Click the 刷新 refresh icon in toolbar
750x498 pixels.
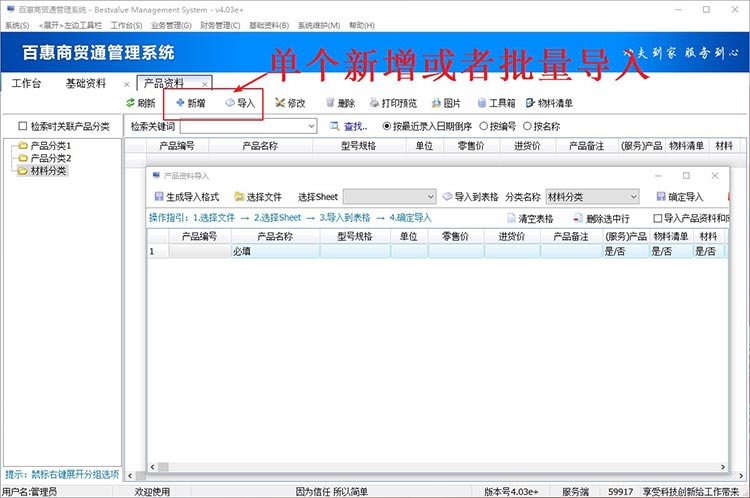[130, 103]
